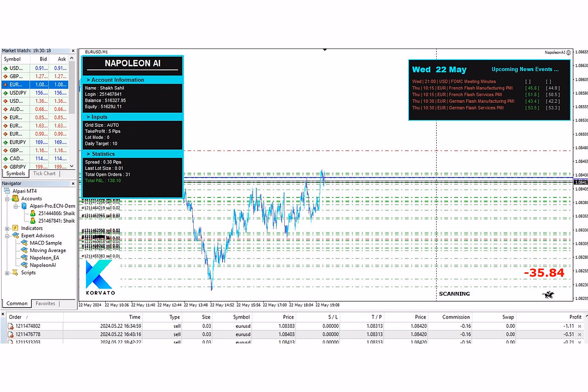588x392 pixels.
Task: Click the horse icon at chart bottom right
Action: tap(548, 295)
